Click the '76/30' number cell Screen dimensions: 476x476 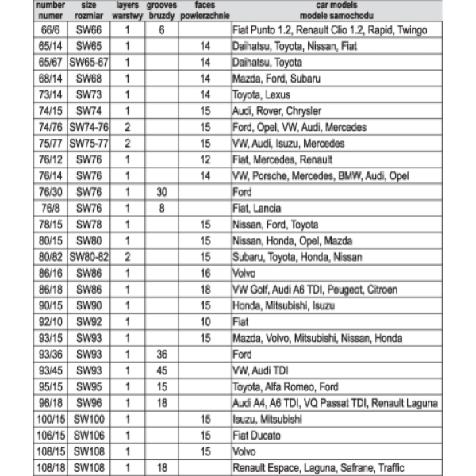point(51,192)
